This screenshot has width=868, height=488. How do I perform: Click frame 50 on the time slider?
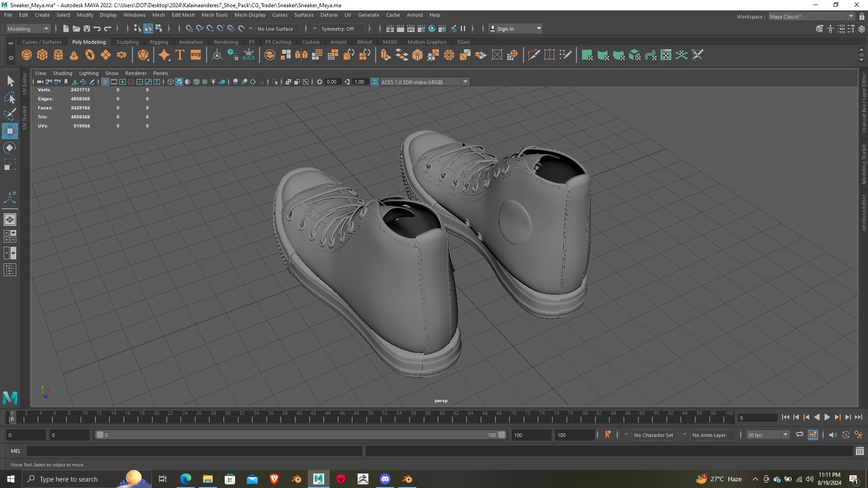370,418
